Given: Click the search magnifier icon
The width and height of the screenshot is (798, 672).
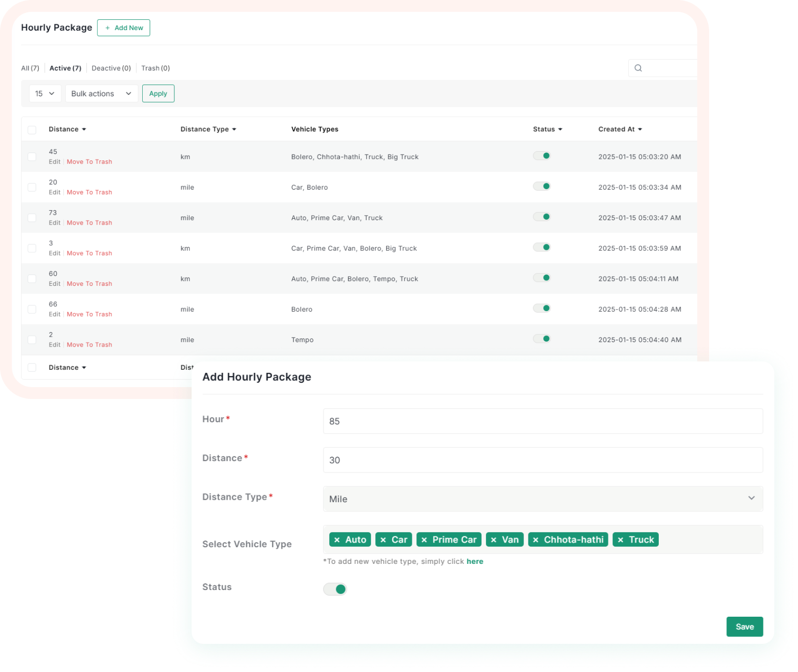Looking at the screenshot, I should click(638, 68).
